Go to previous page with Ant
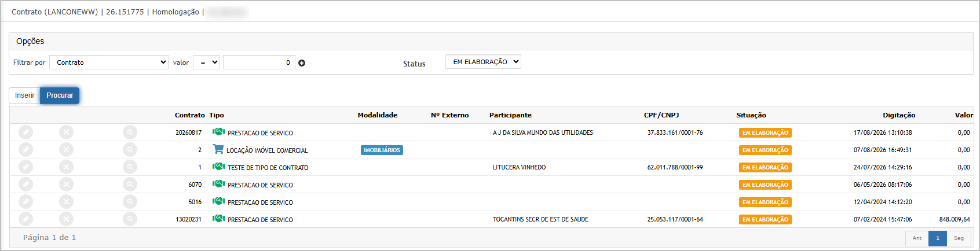 click(917, 238)
